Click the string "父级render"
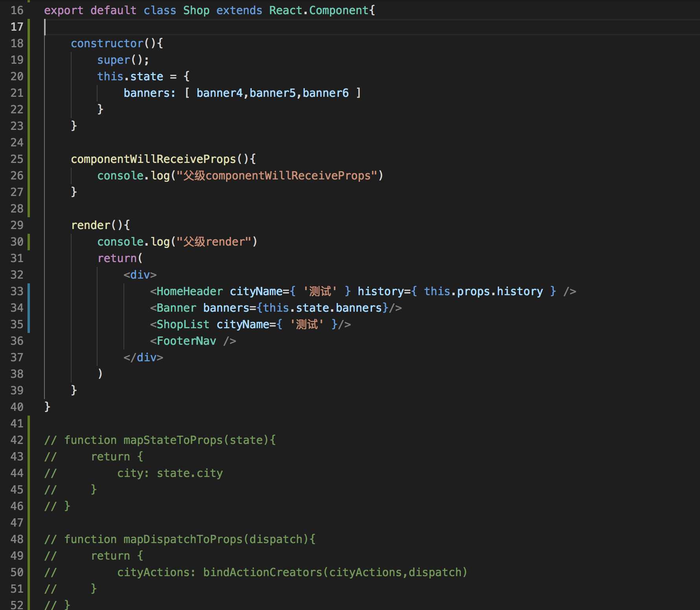Image resolution: width=700 pixels, height=610 pixels. click(x=214, y=242)
